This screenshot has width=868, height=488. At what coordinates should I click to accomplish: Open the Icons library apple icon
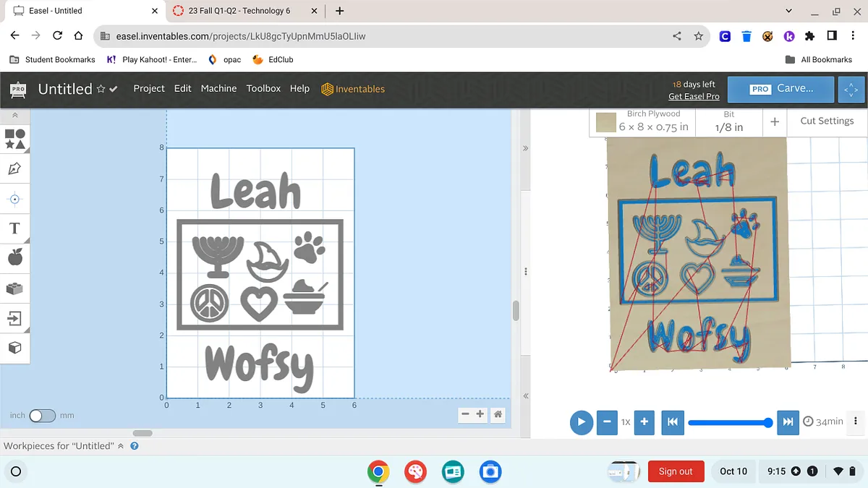tap(15, 257)
